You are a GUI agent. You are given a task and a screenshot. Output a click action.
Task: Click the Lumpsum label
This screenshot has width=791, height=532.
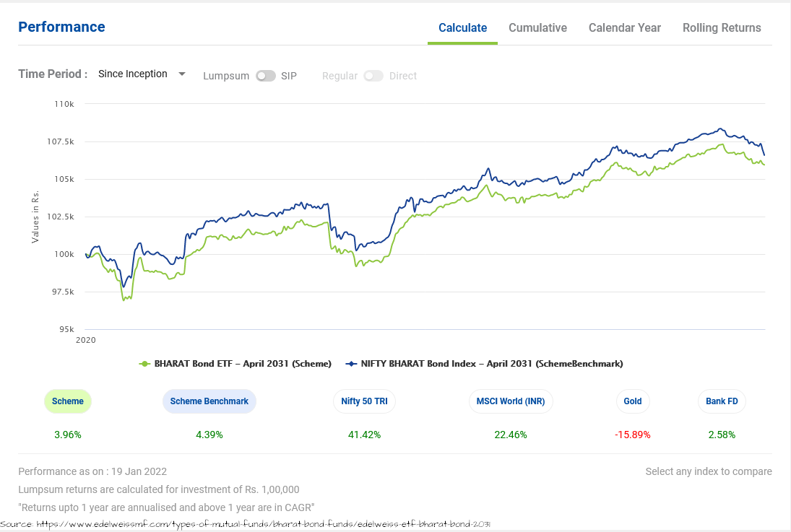(226, 76)
